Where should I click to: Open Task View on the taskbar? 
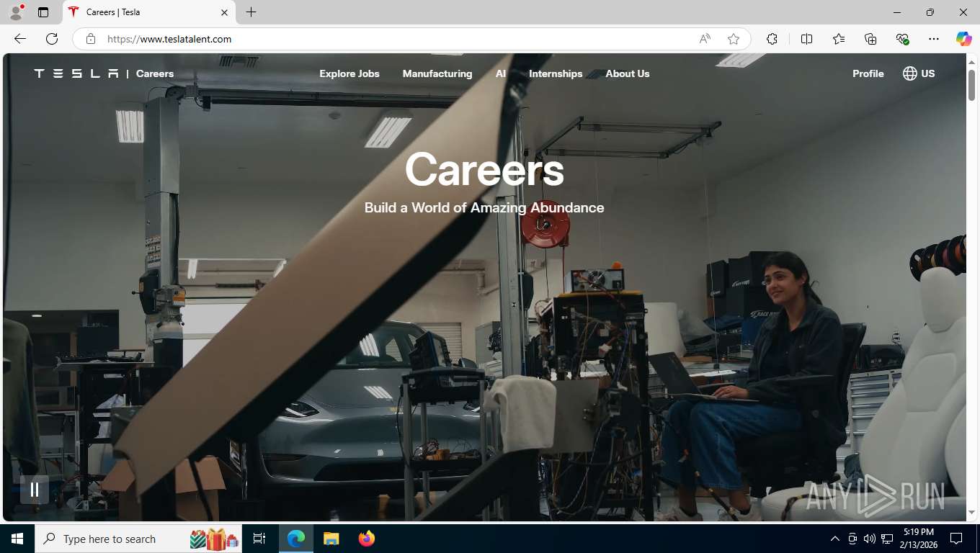pyautogui.click(x=259, y=539)
